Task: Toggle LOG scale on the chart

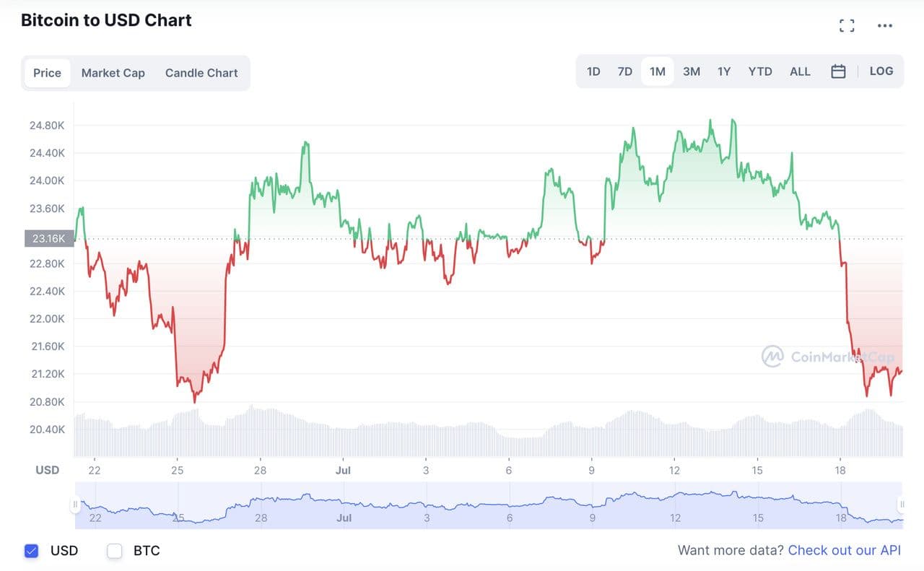Action: tap(881, 71)
